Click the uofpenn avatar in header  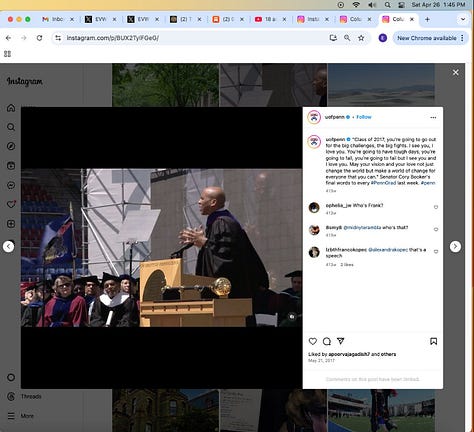point(314,117)
